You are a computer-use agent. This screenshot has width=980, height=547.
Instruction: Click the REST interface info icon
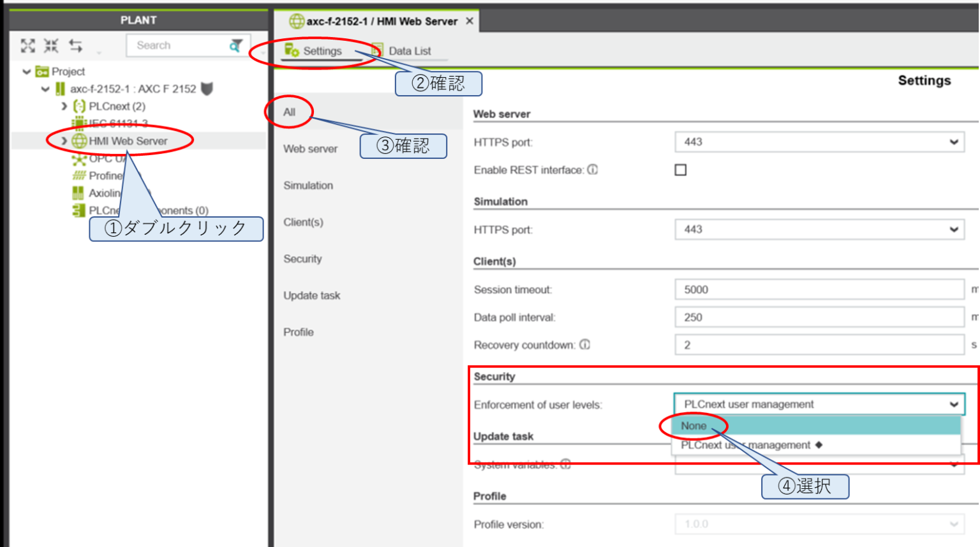(593, 170)
